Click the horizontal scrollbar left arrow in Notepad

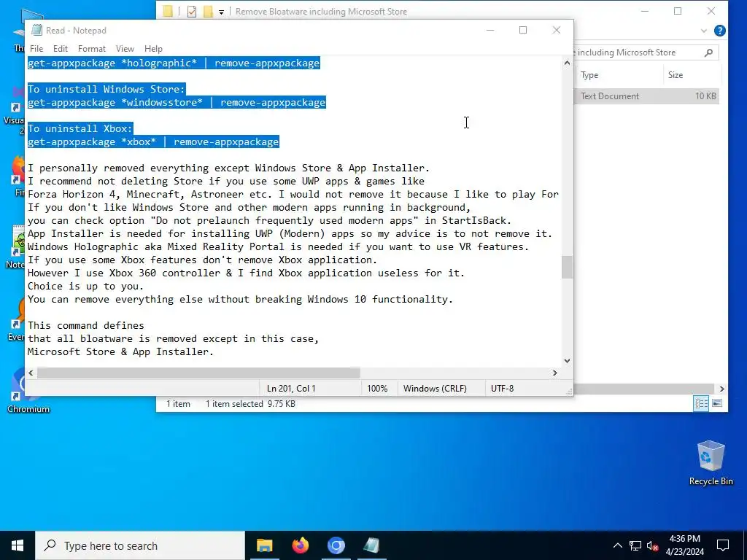(31, 373)
